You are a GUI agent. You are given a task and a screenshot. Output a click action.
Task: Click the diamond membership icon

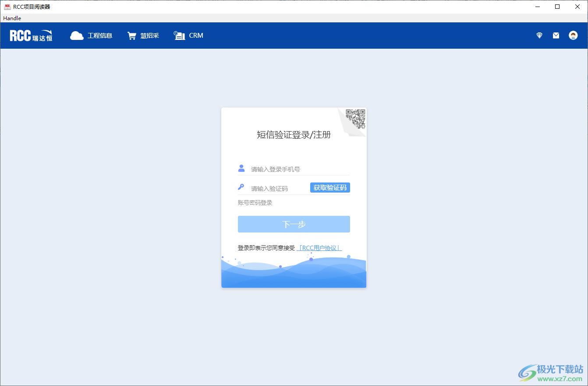point(539,35)
